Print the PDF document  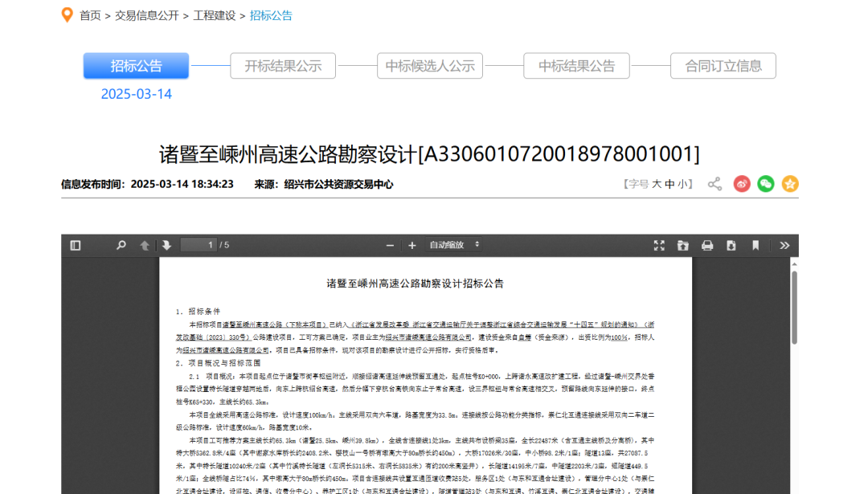coord(707,245)
